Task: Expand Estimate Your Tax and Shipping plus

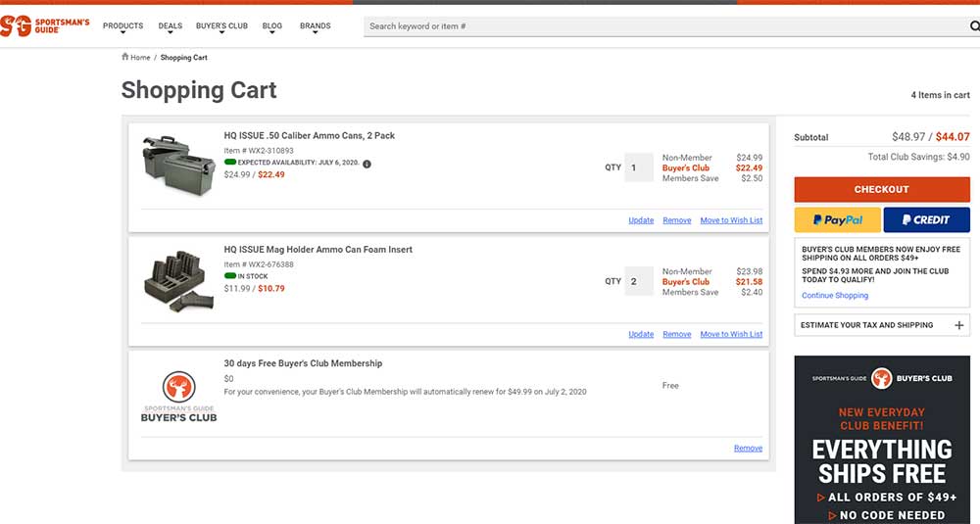Action: (958, 325)
